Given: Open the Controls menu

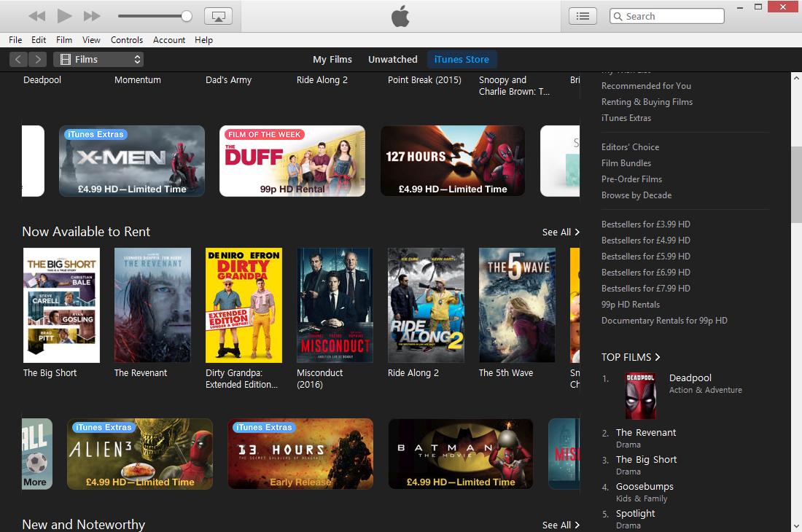Looking at the screenshot, I should (127, 40).
